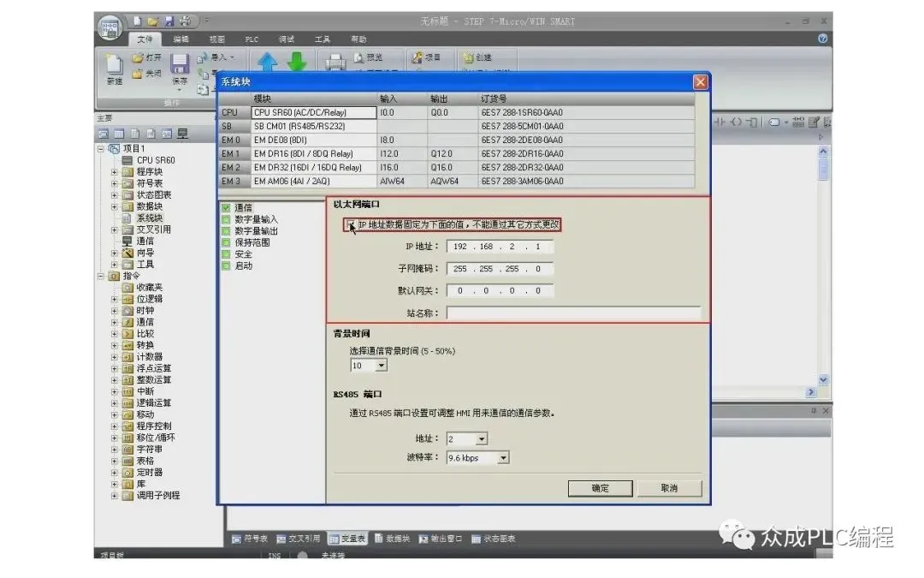Open the 编辑 ribbon tab
The height and width of the screenshot is (578, 924).
[181, 39]
